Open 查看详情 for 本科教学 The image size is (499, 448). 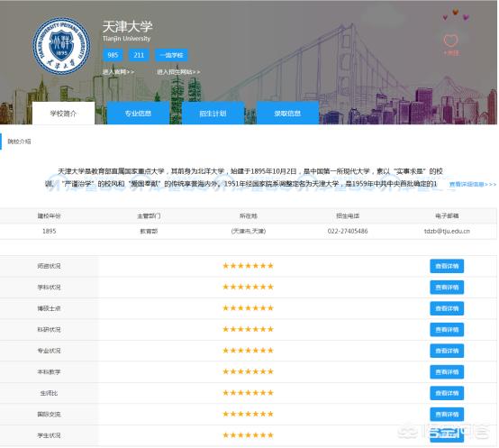[447, 372]
